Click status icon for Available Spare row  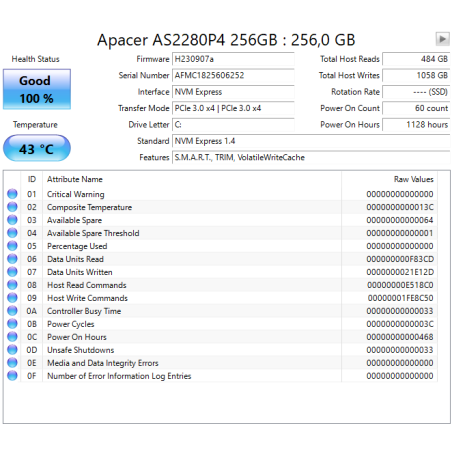point(12,220)
